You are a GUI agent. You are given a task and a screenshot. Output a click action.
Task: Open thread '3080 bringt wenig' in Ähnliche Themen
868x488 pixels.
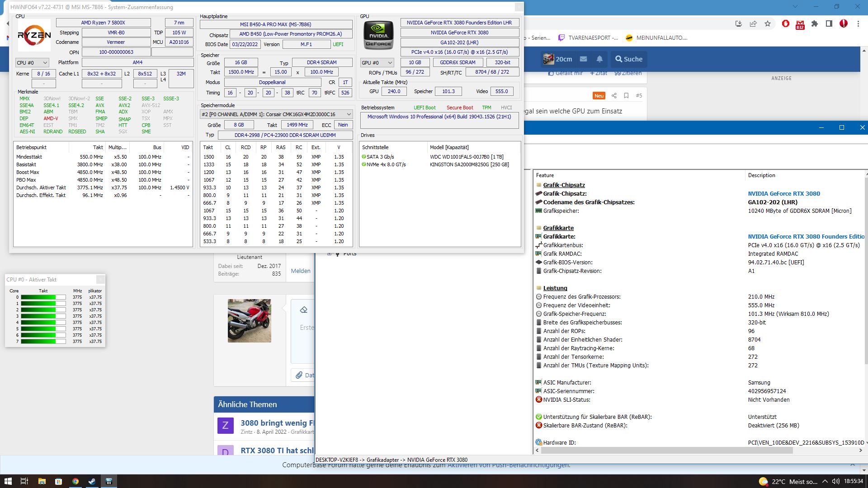tap(277, 423)
